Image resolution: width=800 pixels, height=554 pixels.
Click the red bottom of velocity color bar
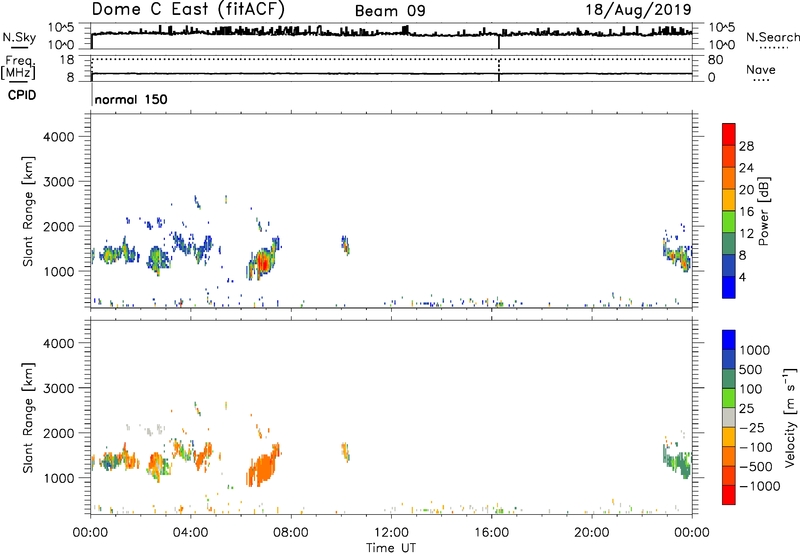(729, 495)
